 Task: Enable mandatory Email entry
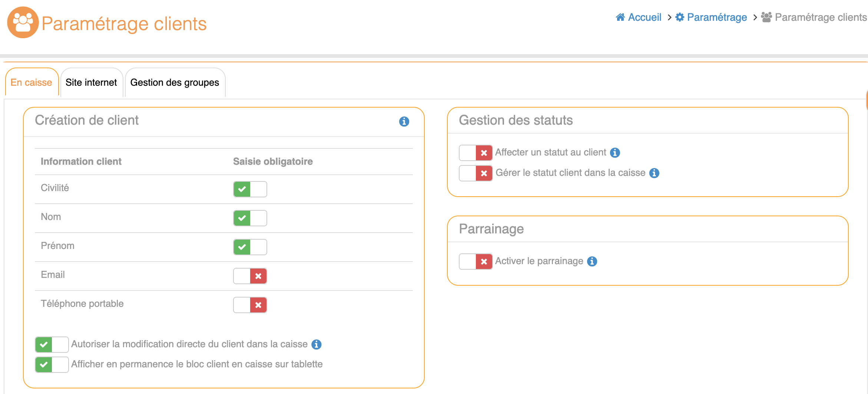click(x=250, y=276)
